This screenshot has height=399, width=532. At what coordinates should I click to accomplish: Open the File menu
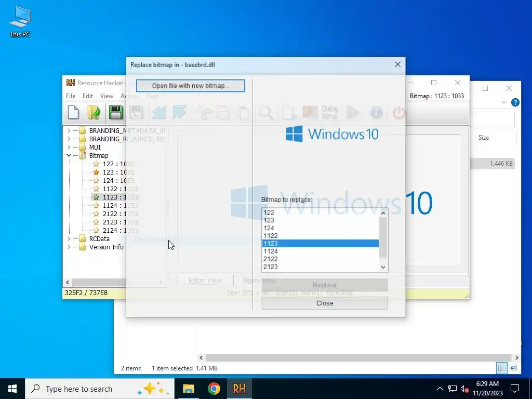pyautogui.click(x=71, y=96)
